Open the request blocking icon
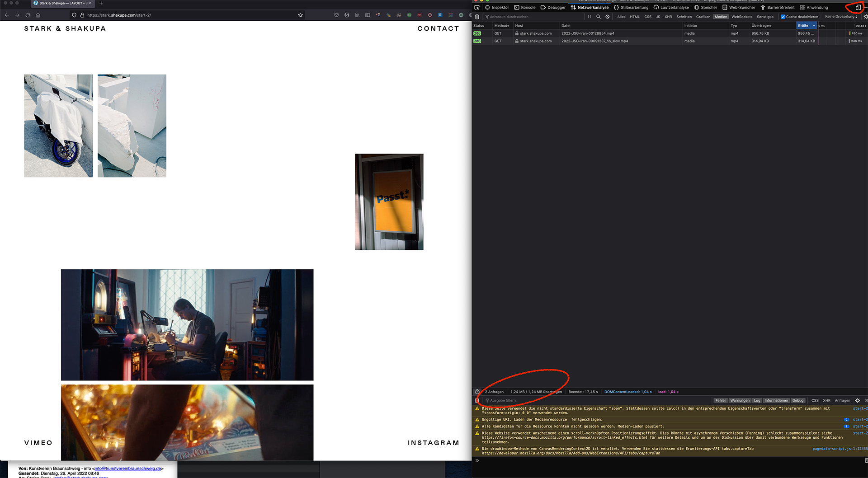868x478 pixels. (608, 17)
